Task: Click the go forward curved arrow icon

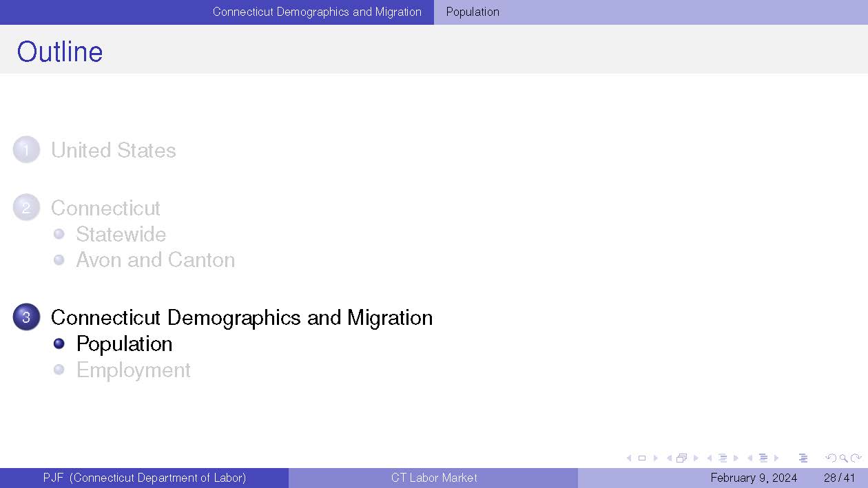Action: coord(856,458)
